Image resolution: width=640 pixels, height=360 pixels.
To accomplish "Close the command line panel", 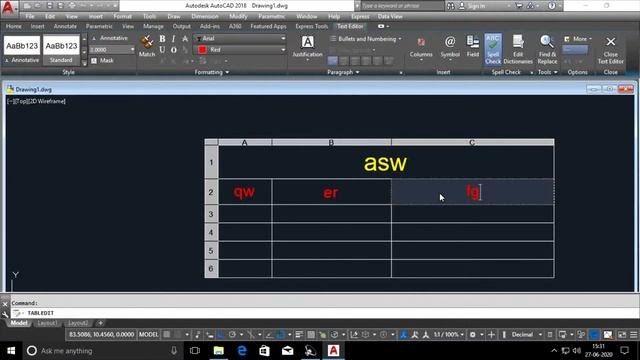I will pos(5,304).
